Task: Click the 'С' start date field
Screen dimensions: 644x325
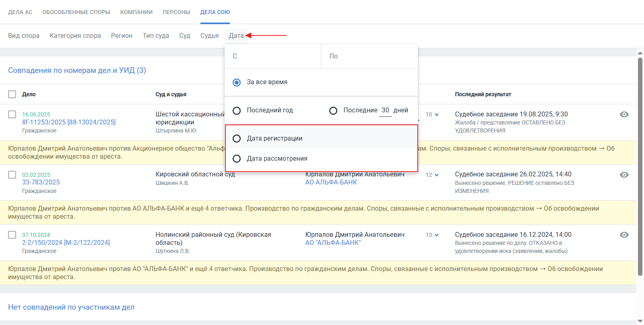Action: [x=272, y=56]
